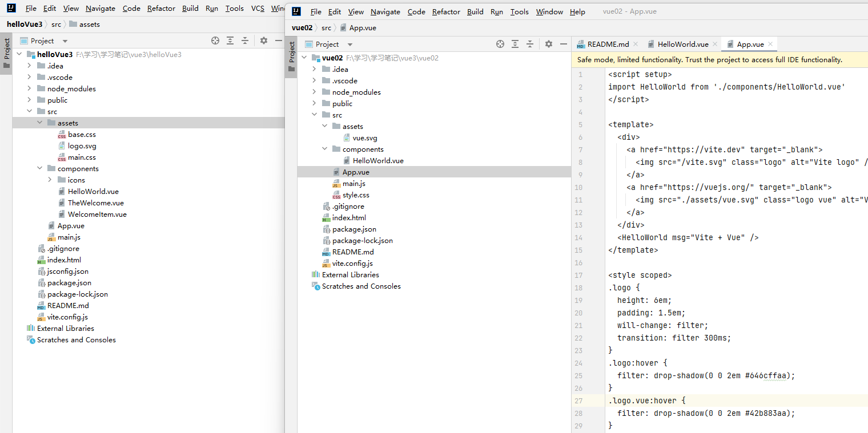This screenshot has width=868, height=433.
Task: Click Select Opened File icon in helloVue3 window
Action: coord(215,41)
